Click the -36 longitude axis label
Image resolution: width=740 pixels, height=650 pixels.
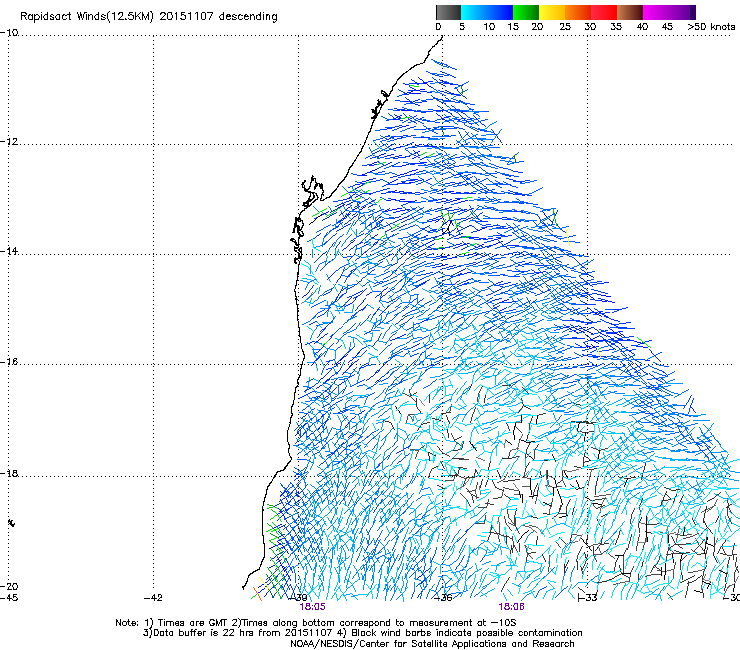click(x=443, y=598)
